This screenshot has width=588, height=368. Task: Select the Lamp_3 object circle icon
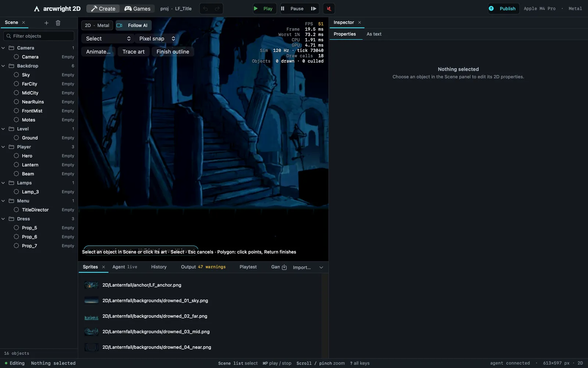click(16, 192)
